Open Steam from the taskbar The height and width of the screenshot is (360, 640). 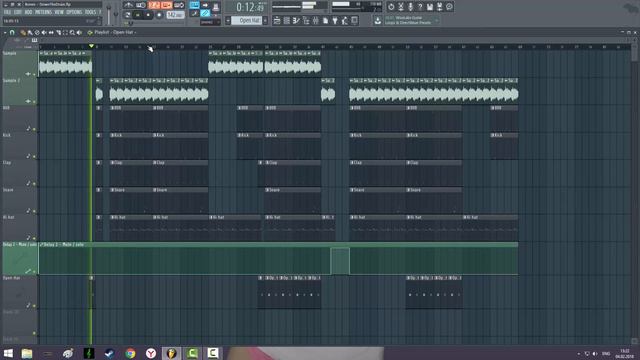109,353
